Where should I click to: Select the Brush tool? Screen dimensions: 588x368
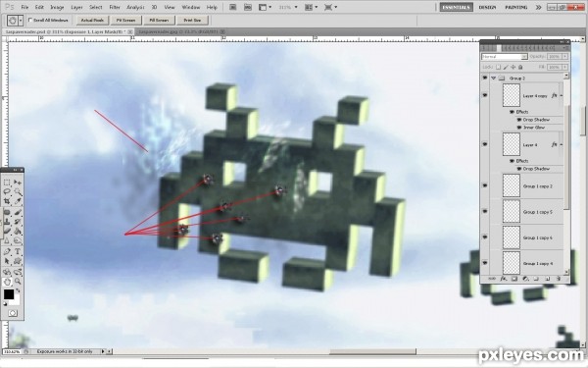pos(18,213)
